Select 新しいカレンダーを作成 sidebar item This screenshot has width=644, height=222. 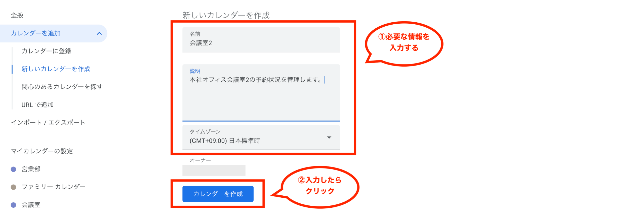pos(56,69)
